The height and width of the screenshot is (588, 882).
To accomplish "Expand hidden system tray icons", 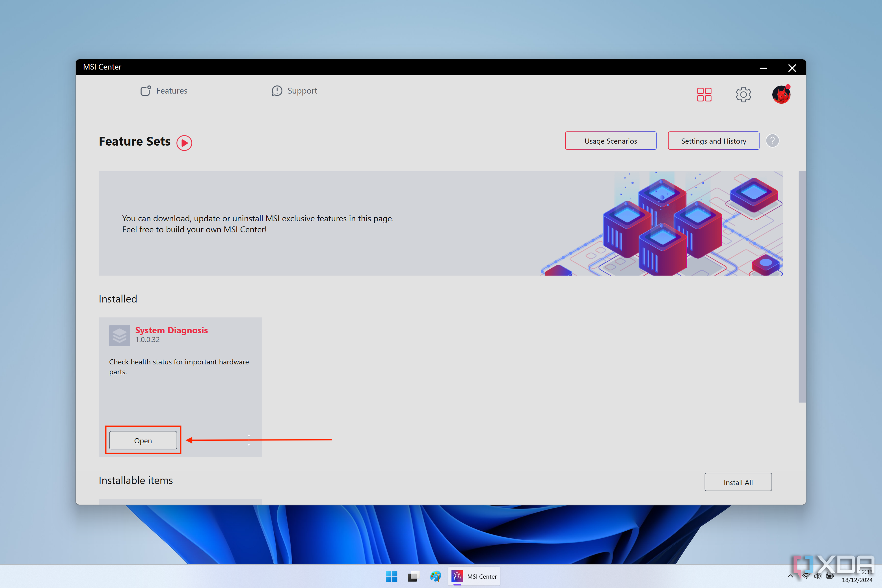I will coord(790,576).
